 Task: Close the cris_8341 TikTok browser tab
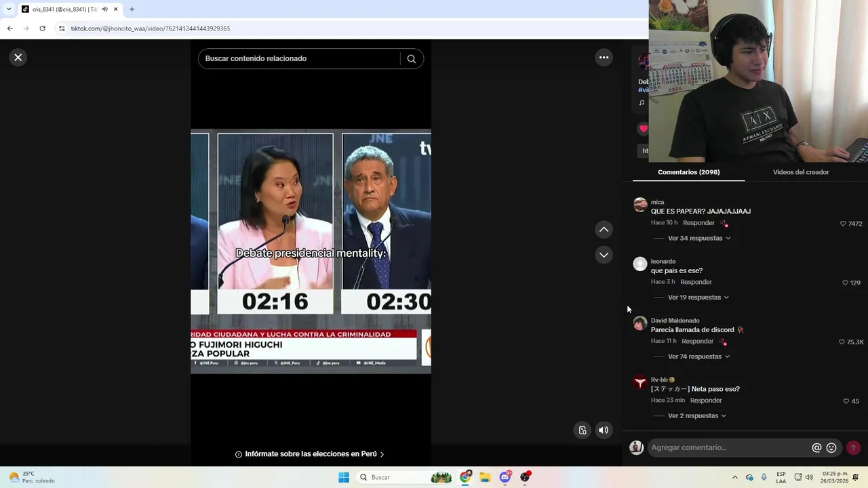(115, 9)
